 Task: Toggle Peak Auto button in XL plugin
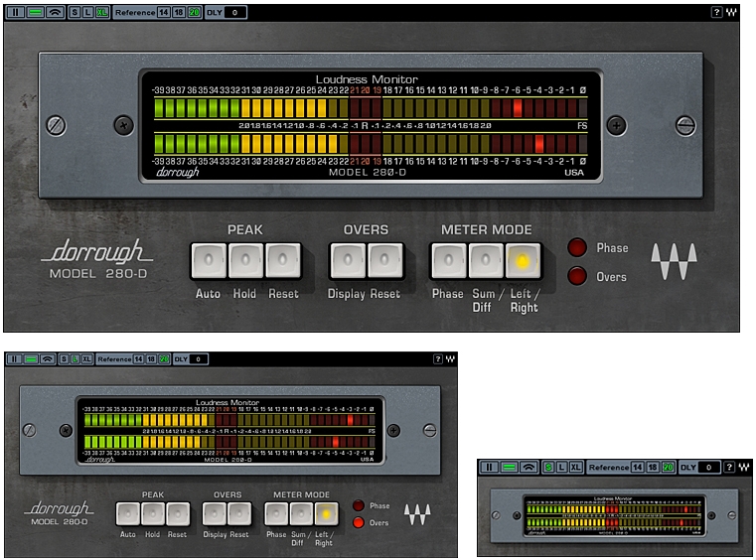click(x=209, y=261)
